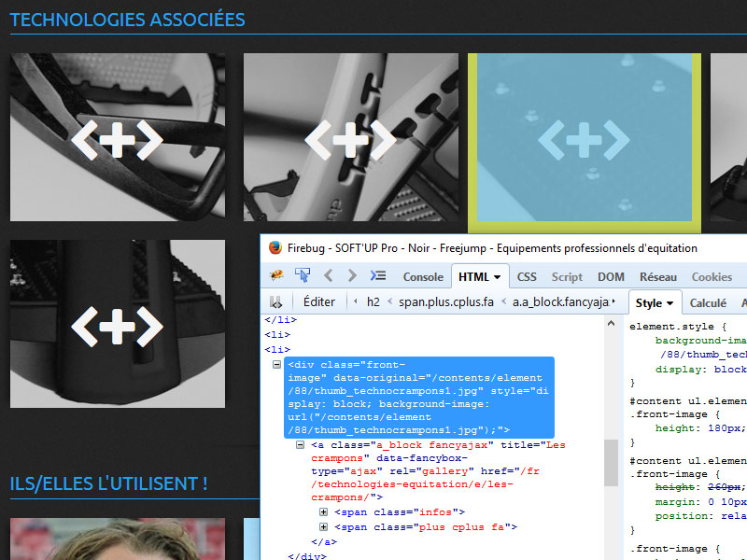Click element.style rule header
Viewport: 747px width, 560px height.
pos(678,327)
